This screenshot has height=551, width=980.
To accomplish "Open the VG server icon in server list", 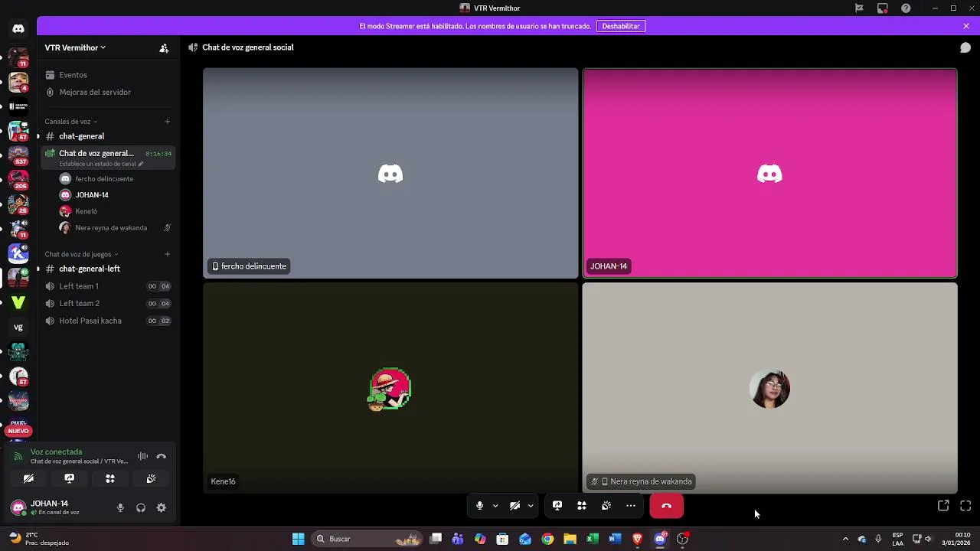I will (x=18, y=327).
